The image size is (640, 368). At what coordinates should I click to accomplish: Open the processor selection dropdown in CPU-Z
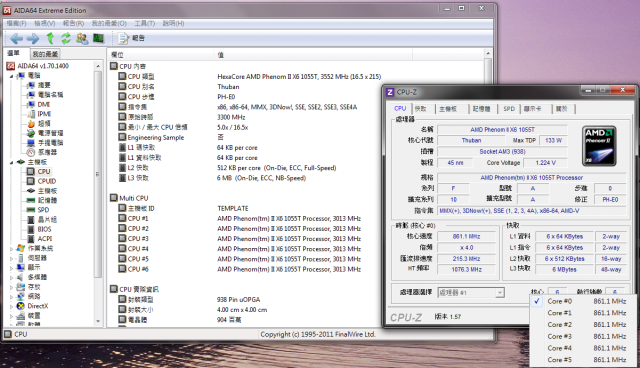(500, 293)
